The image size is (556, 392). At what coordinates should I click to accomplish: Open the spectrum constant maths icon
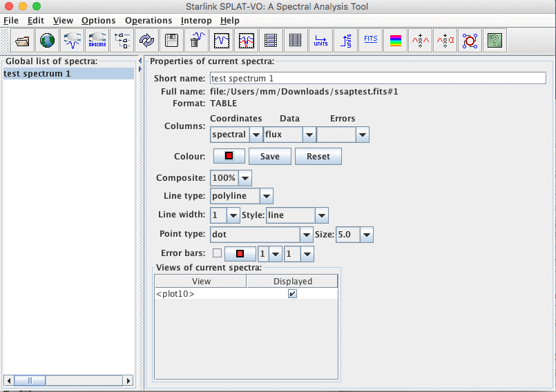[x=445, y=41]
